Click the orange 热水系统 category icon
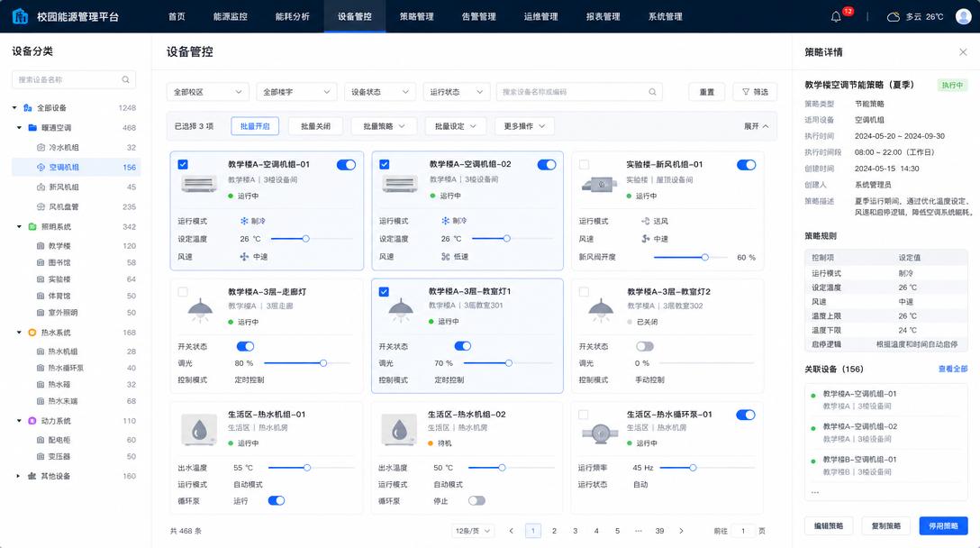 [x=32, y=333]
